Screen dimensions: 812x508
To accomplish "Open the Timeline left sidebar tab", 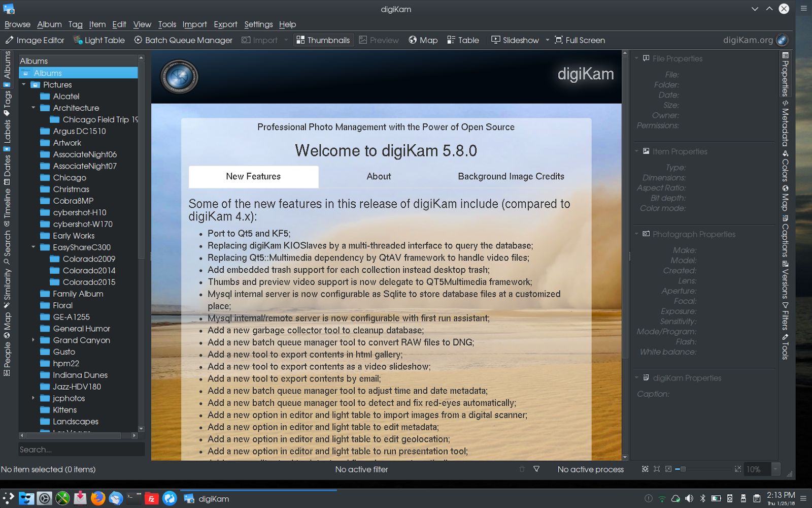I will (7, 207).
